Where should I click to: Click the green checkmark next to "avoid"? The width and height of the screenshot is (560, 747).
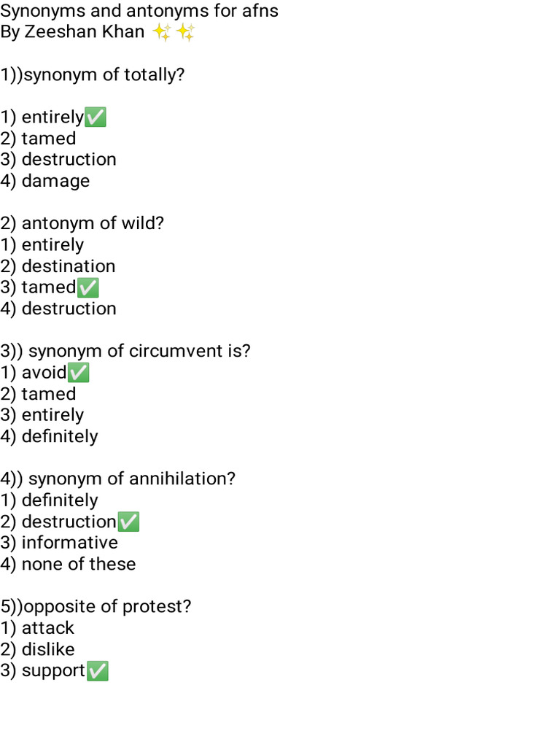coord(78,373)
